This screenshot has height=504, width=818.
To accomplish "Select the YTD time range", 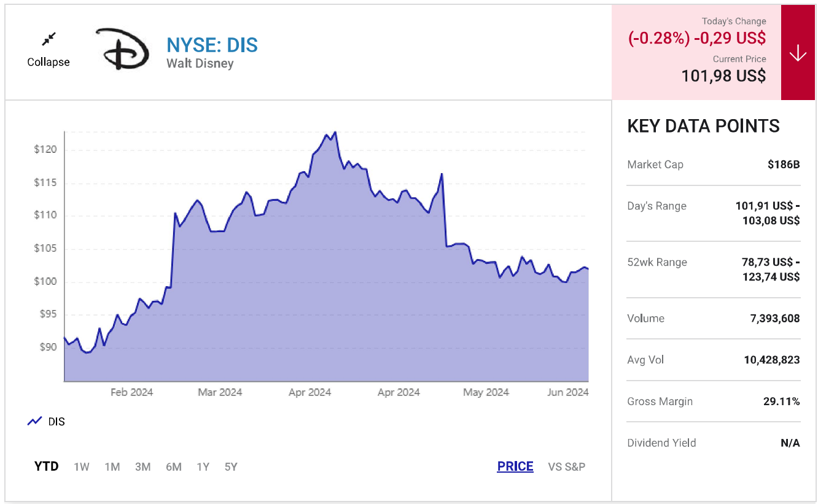I will tap(46, 467).
